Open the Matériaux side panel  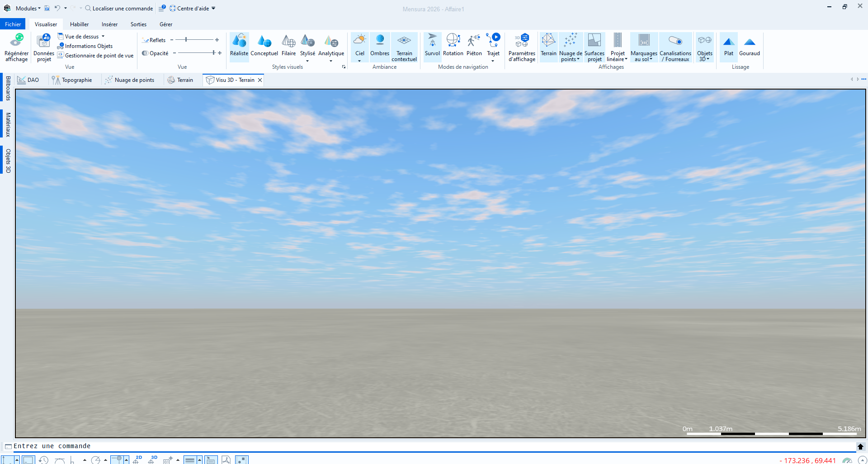tap(8, 125)
